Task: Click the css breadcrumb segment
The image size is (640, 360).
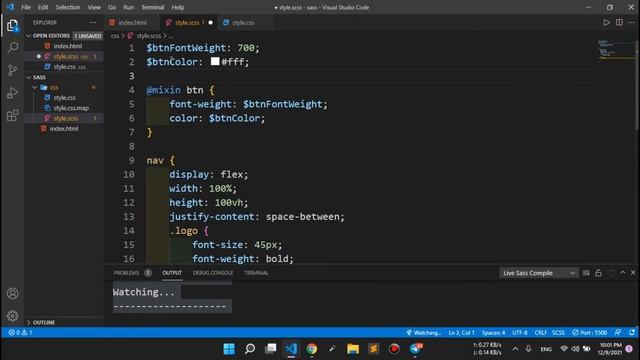Action: coord(115,36)
